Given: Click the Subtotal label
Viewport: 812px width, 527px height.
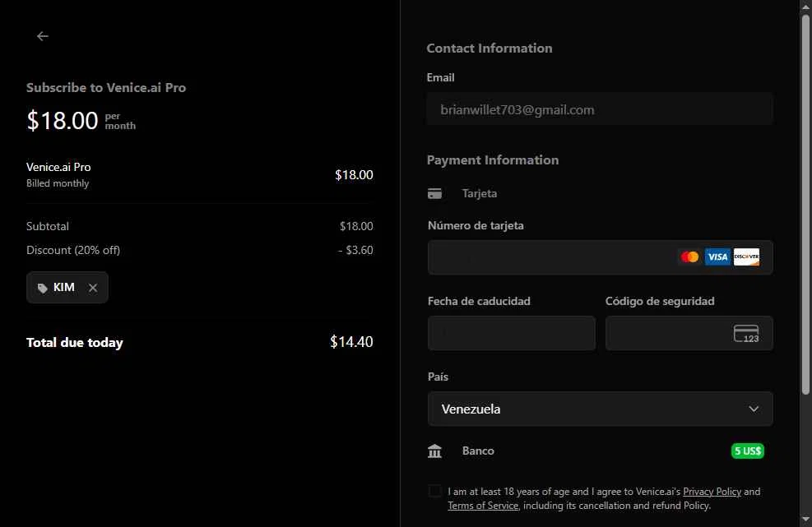Looking at the screenshot, I should 48,226.
